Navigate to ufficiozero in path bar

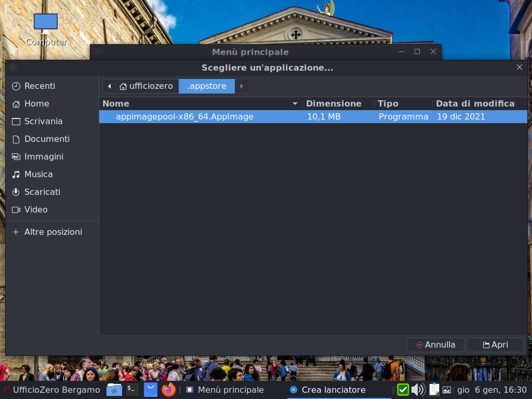click(x=146, y=86)
